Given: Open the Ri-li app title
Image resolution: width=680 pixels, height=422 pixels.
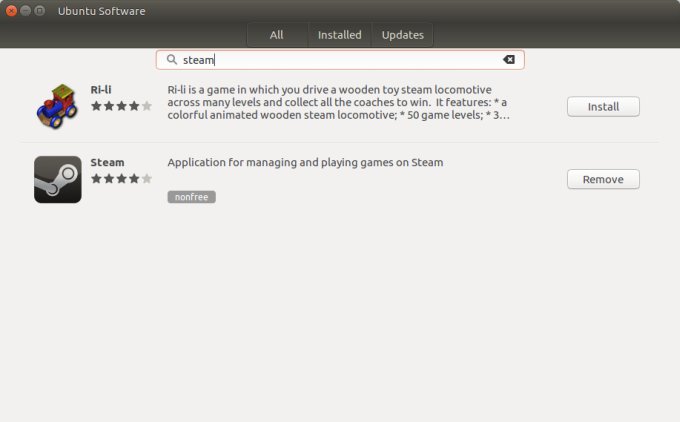Looking at the screenshot, I should pos(101,90).
